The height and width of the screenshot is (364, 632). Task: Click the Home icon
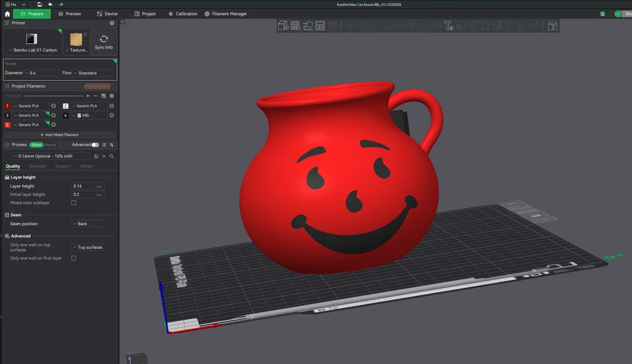click(7, 14)
